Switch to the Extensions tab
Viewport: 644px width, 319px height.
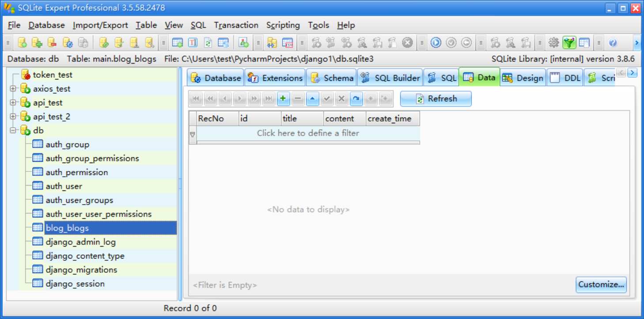[x=275, y=78]
